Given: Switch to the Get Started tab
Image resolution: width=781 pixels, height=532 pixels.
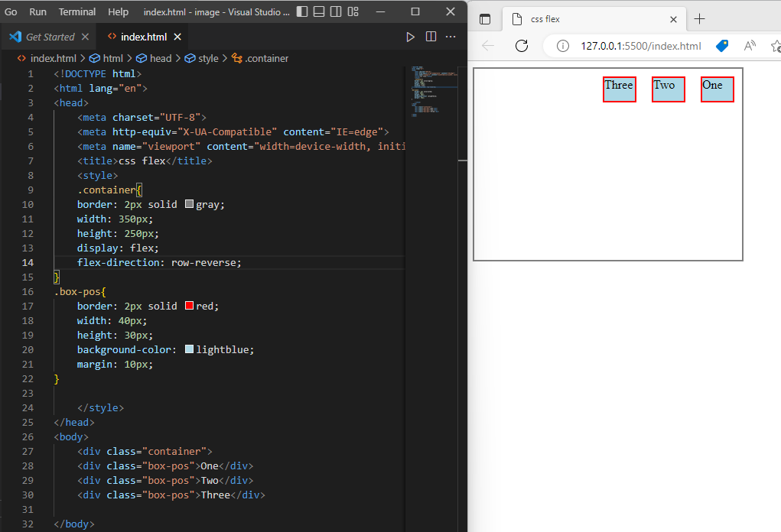Looking at the screenshot, I should coord(49,37).
